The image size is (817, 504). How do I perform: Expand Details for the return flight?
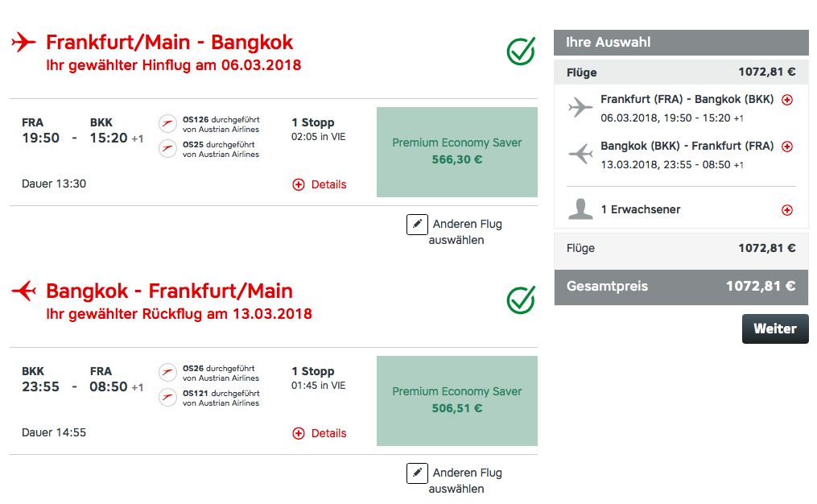(x=320, y=433)
